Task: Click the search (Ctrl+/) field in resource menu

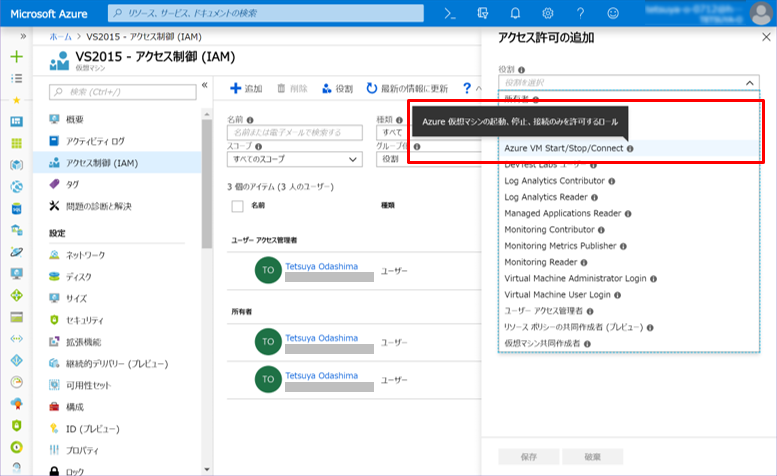Action: tap(122, 92)
